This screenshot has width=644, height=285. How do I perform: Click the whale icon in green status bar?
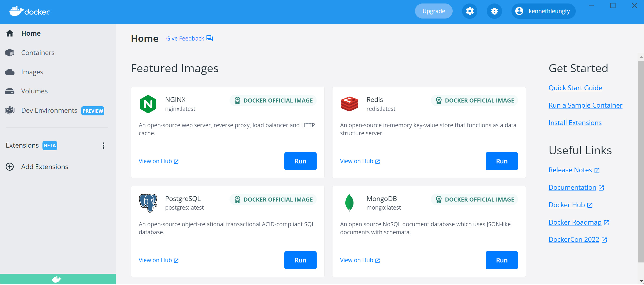tap(57, 279)
